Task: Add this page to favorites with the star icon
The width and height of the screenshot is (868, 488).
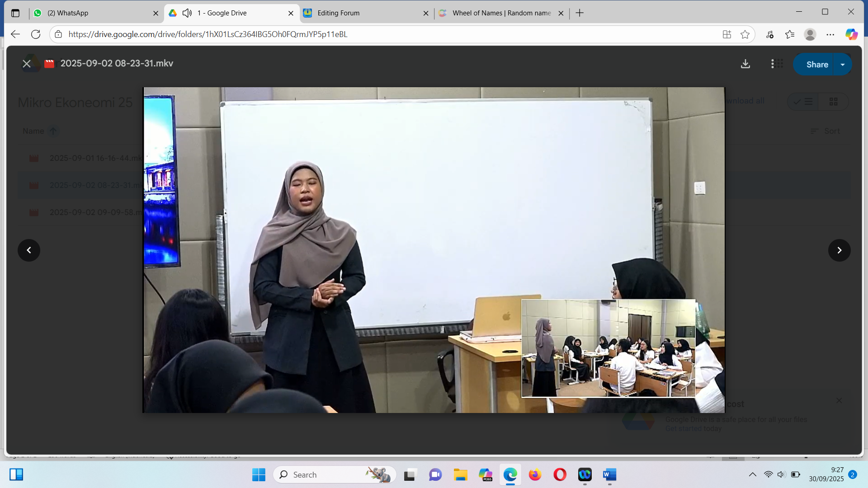Action: [x=745, y=34]
